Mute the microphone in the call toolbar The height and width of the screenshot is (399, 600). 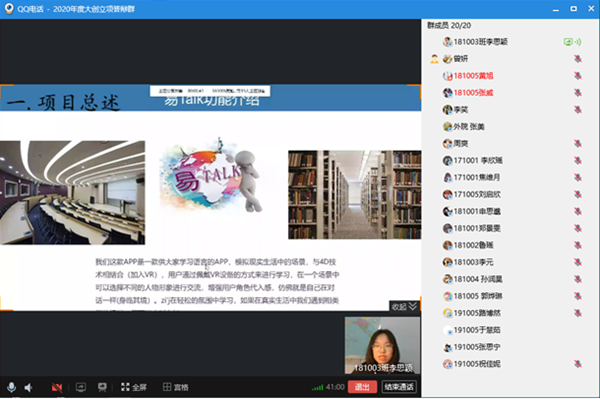[x=11, y=387]
